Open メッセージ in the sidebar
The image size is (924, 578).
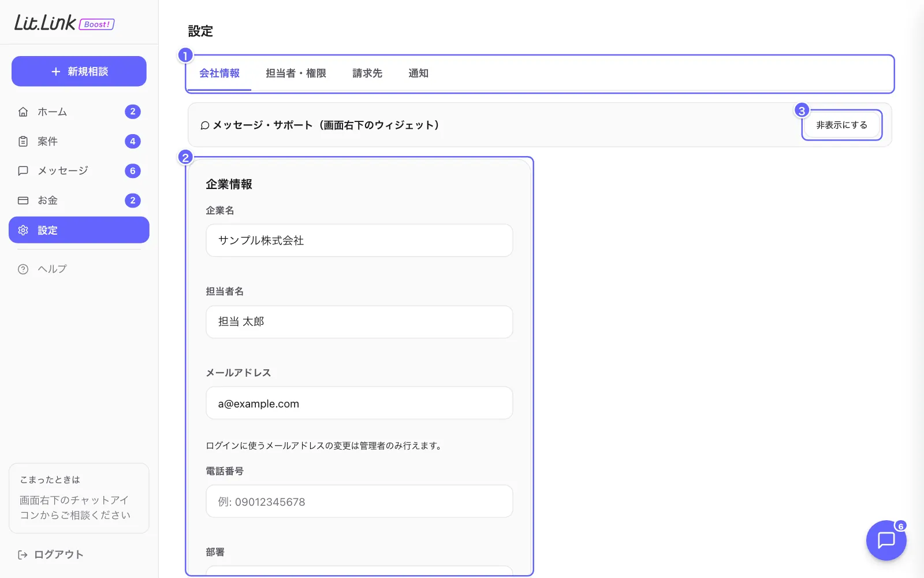tap(79, 171)
